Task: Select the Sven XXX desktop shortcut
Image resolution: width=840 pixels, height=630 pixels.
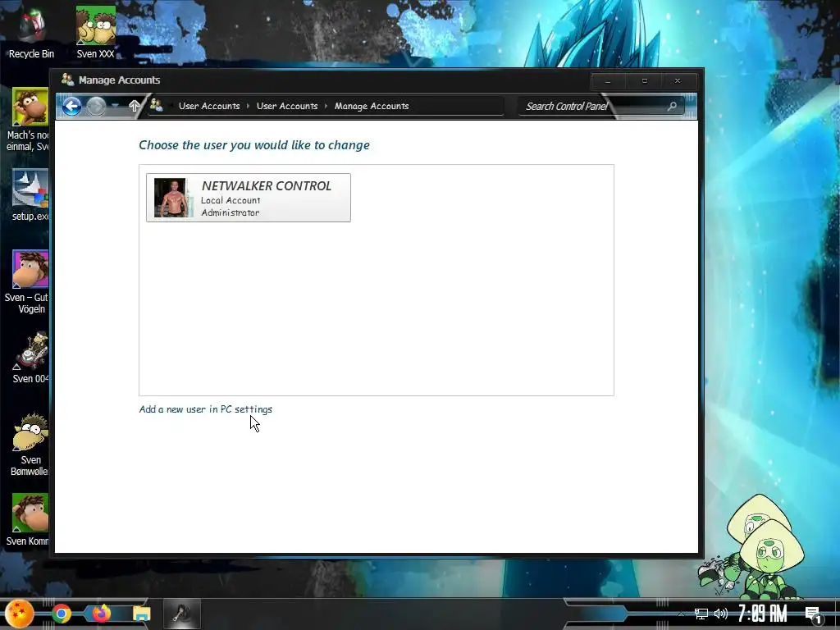Action: pyautogui.click(x=95, y=33)
